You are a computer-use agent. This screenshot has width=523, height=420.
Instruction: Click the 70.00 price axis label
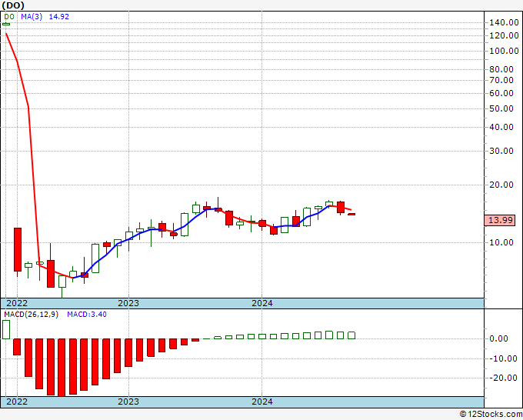tap(501, 80)
